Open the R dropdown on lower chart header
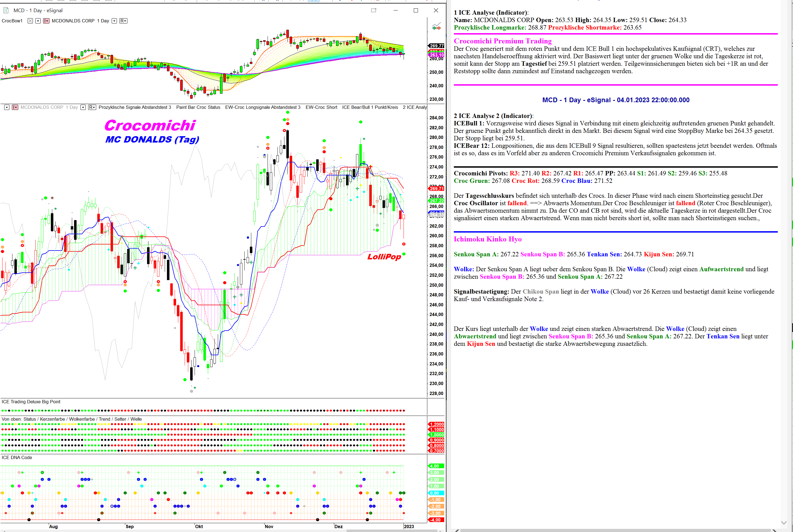 [92, 107]
